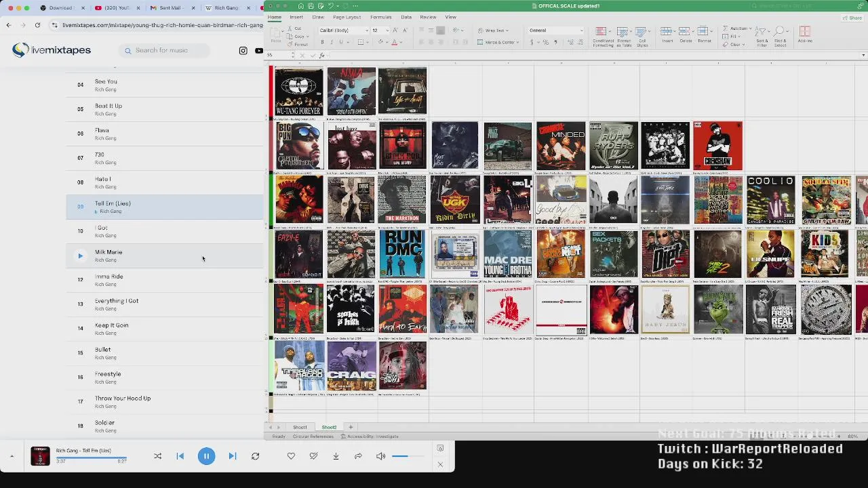Add a new sheet with the plus button
This screenshot has height=488, width=868.
(351, 428)
